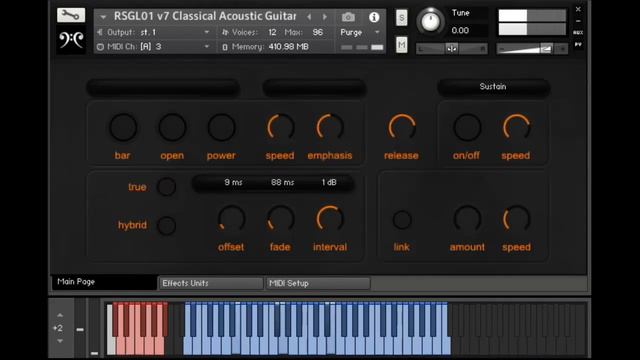Open the camera snapshot view
Screen dimensions: 640x360
click(348, 17)
